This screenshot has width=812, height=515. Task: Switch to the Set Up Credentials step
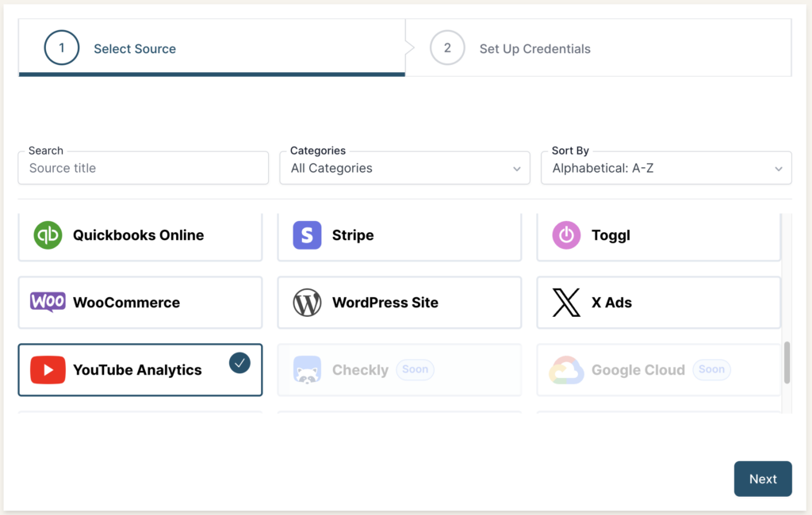point(534,48)
